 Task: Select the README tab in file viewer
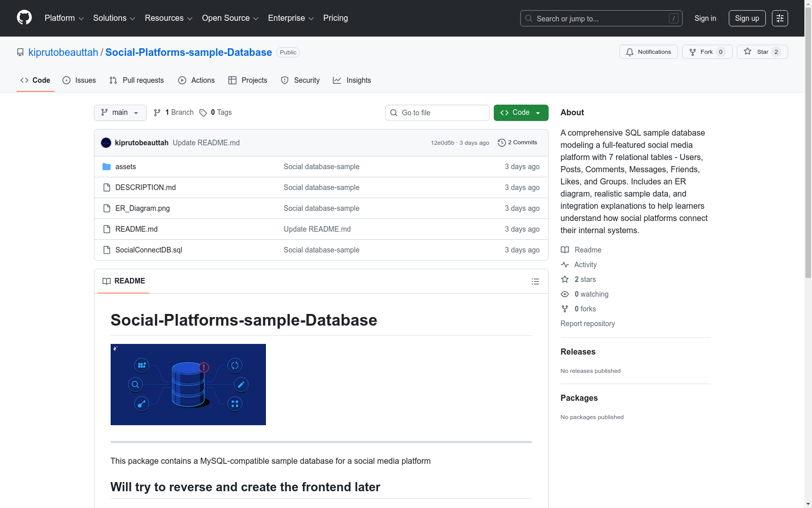[124, 281]
